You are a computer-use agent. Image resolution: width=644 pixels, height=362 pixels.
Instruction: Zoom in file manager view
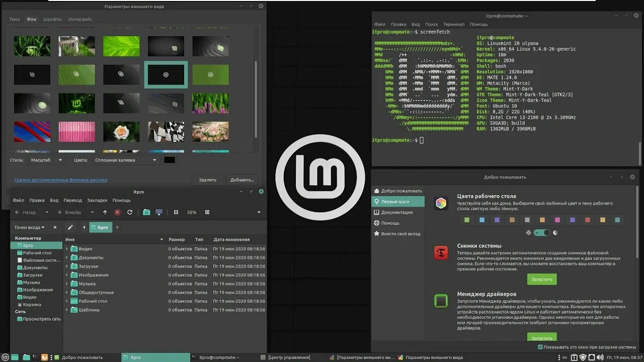click(x=207, y=212)
